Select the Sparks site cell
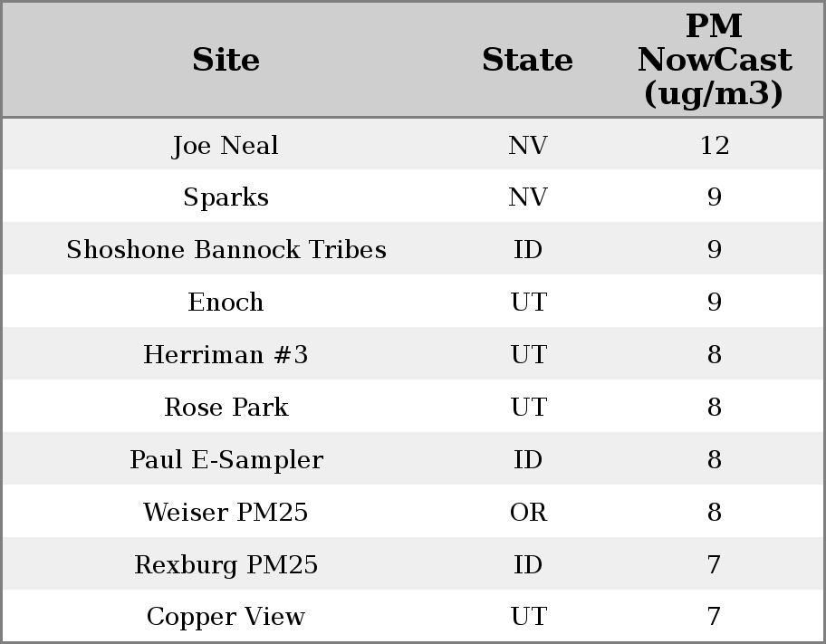The image size is (826, 644). tap(226, 197)
